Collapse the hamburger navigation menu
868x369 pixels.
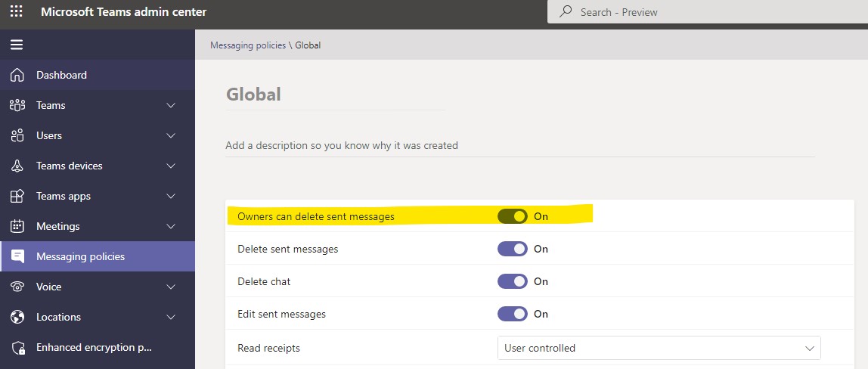click(x=17, y=45)
